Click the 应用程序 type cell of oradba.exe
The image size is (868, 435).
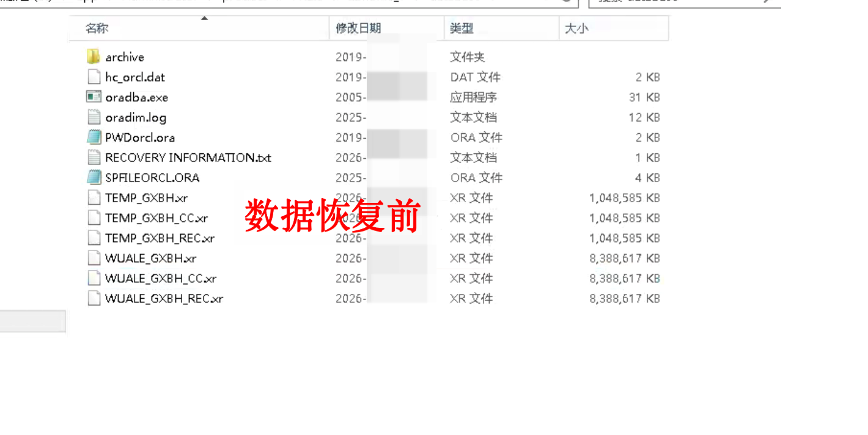coord(474,97)
